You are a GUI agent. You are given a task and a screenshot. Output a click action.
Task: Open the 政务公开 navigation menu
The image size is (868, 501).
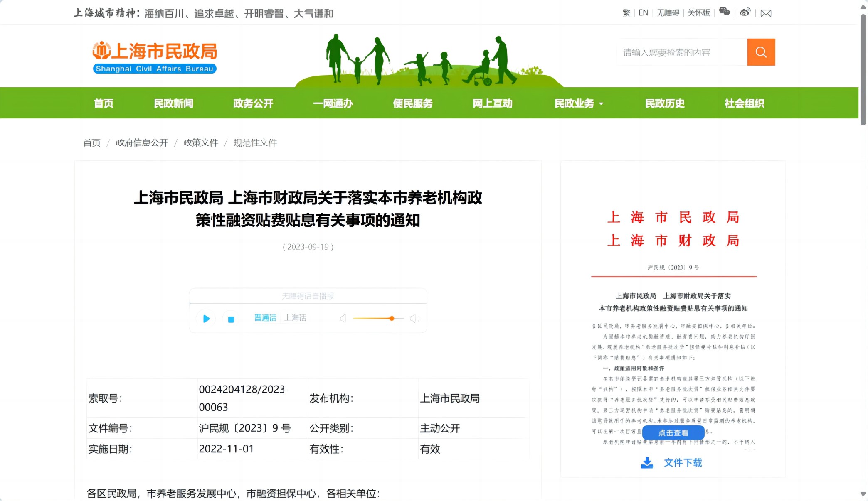point(253,103)
